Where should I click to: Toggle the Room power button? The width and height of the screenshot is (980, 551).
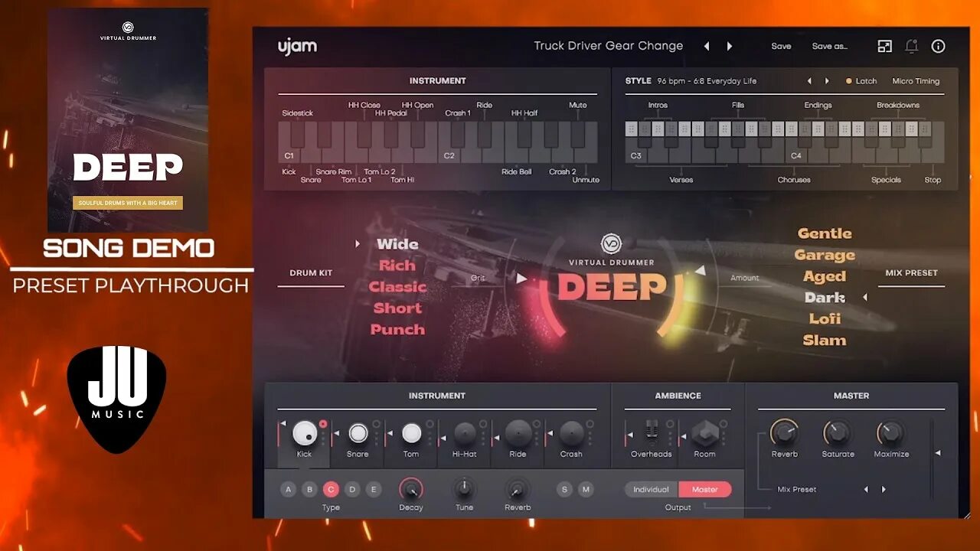pos(724,424)
